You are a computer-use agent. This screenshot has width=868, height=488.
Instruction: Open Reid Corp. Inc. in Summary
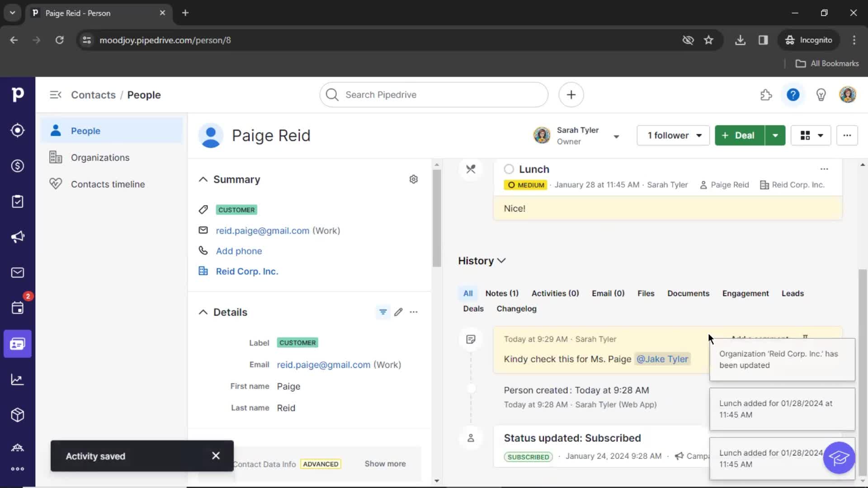(247, 271)
